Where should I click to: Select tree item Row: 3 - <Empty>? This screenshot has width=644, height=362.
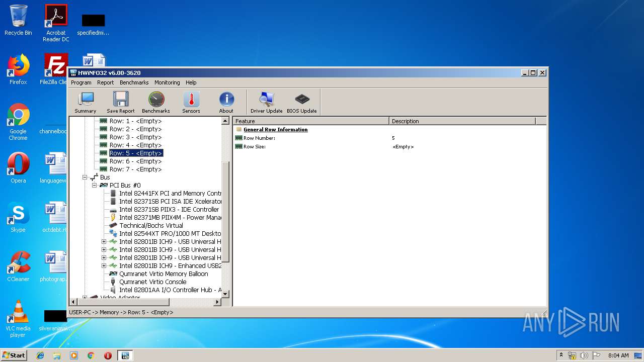(x=135, y=137)
